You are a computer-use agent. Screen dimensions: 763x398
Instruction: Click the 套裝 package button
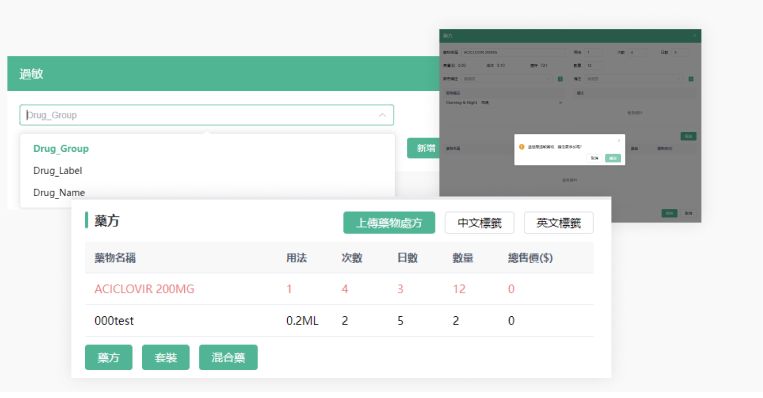(165, 358)
